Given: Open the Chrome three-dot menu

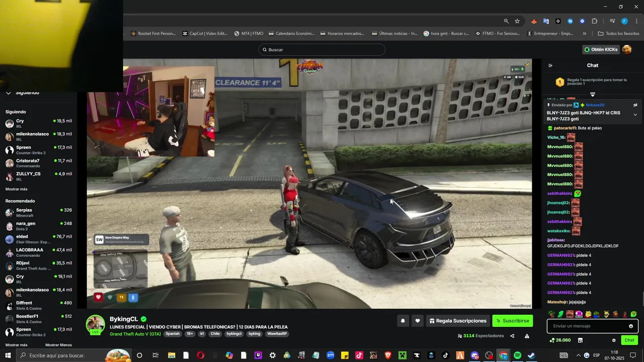Looking at the screenshot, I should 636,21.
